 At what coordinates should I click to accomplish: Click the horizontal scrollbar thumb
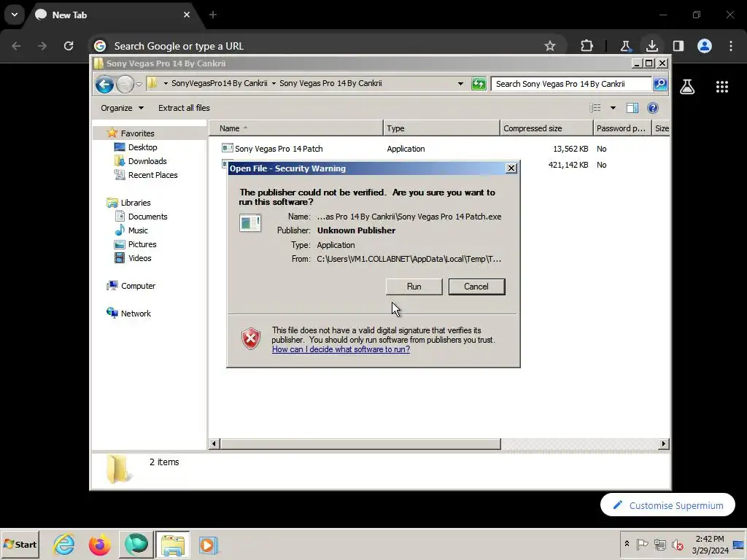click(360, 444)
